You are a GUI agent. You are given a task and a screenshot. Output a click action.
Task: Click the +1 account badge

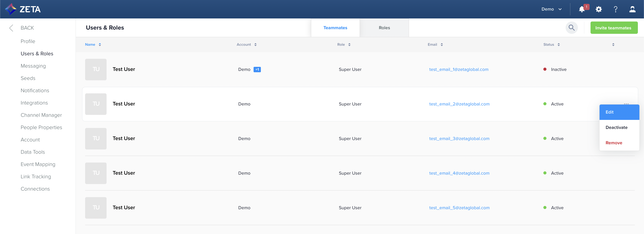[257, 69]
